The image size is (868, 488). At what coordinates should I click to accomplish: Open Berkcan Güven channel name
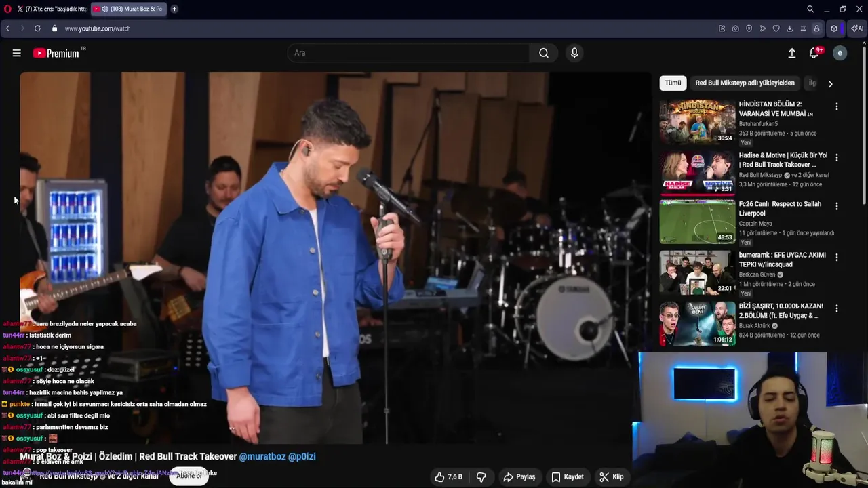(757, 274)
